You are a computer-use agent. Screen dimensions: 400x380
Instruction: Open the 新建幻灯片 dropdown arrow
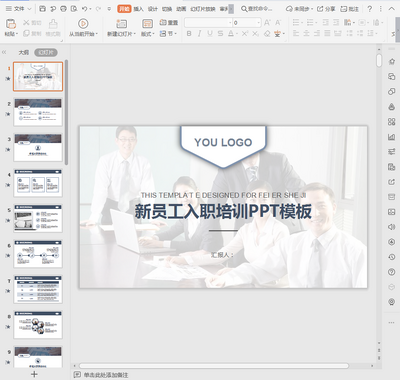point(134,34)
